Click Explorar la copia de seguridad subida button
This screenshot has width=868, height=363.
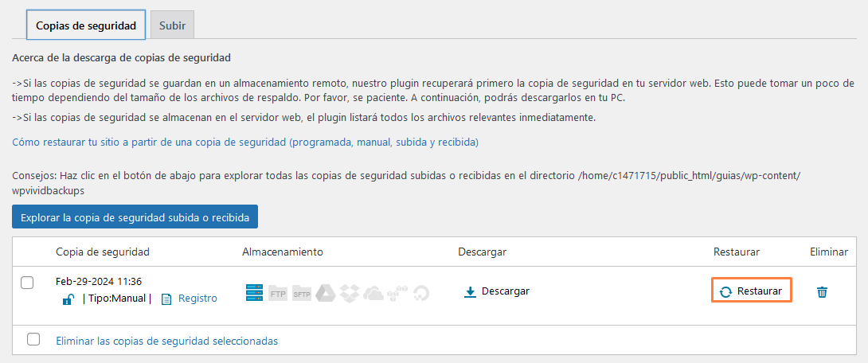click(135, 217)
